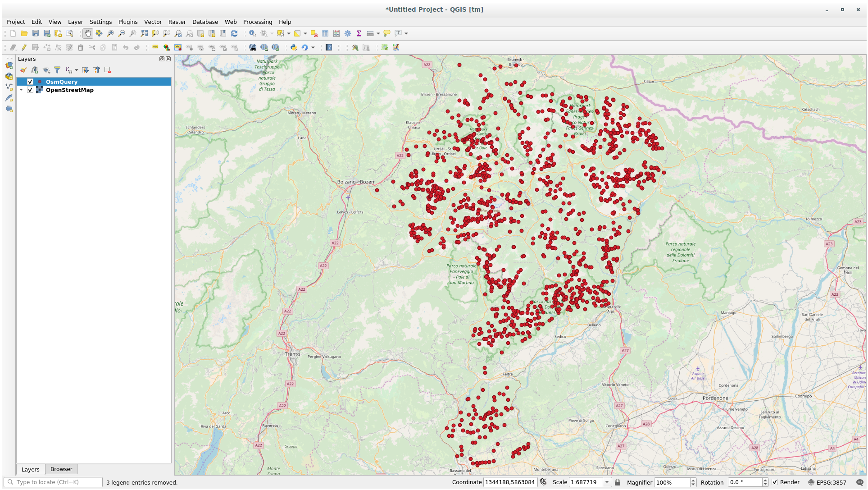Click the Save Project icon
Screen dimensions: 868x490
36,33
